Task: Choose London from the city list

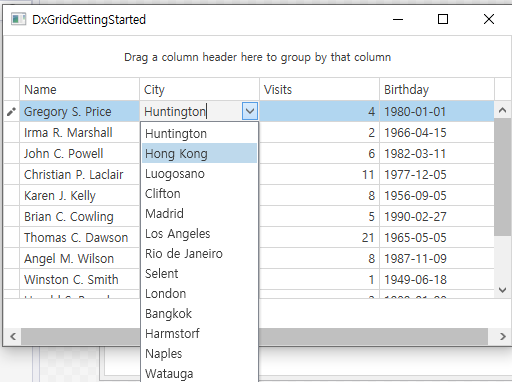Action: [199, 293]
